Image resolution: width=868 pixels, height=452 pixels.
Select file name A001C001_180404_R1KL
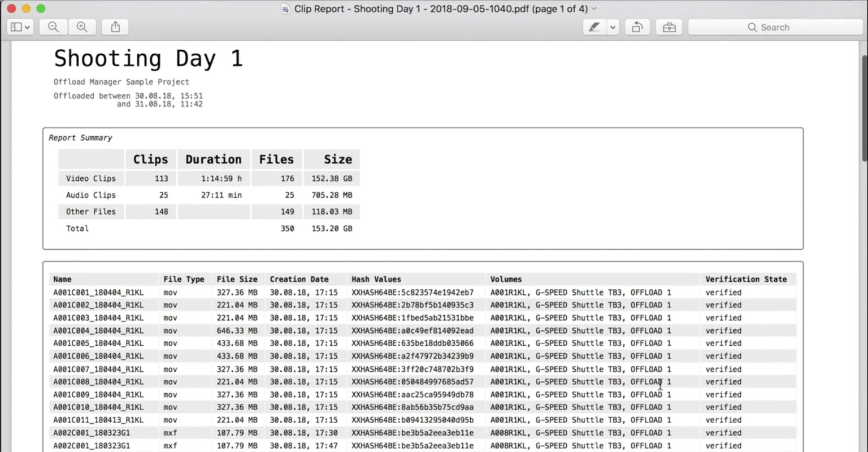click(98, 293)
